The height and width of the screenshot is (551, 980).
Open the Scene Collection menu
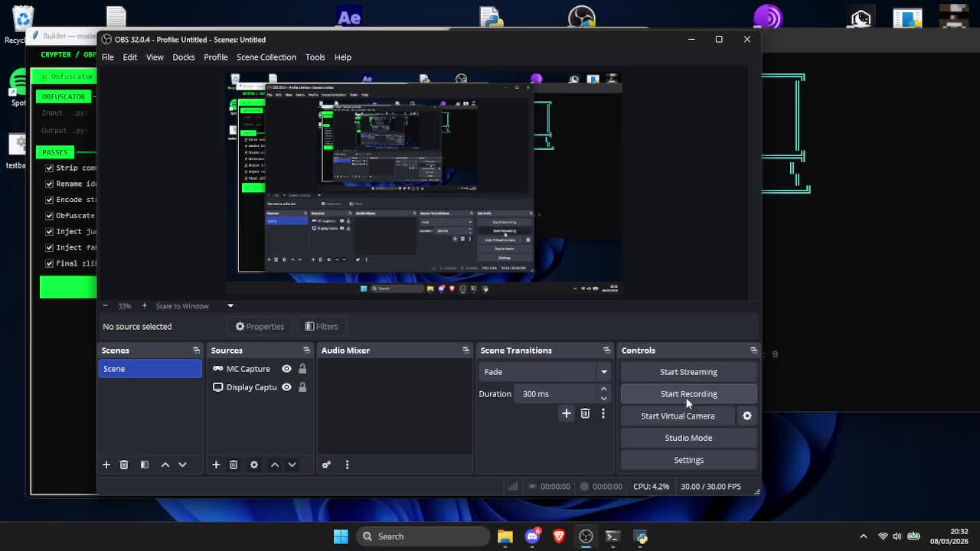(x=266, y=57)
